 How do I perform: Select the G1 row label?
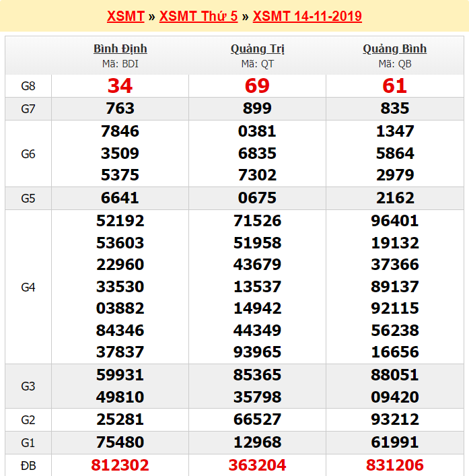click(28, 443)
